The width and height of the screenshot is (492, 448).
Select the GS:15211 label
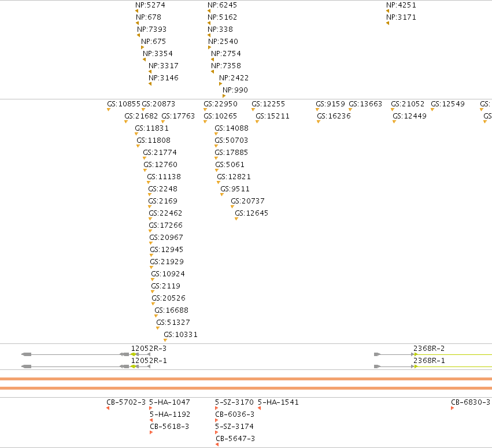point(272,116)
